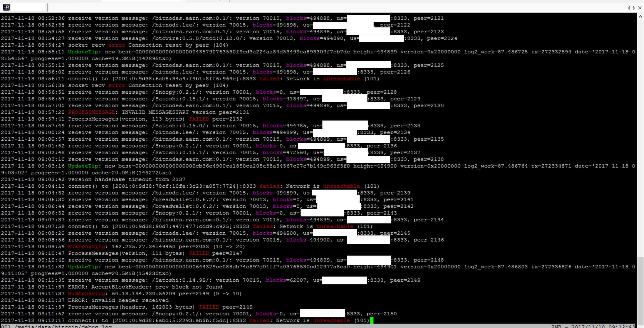Click the Misbehaving entry for 162.235.27.34
Screen dimensions: 644x328
pos(86,247)
